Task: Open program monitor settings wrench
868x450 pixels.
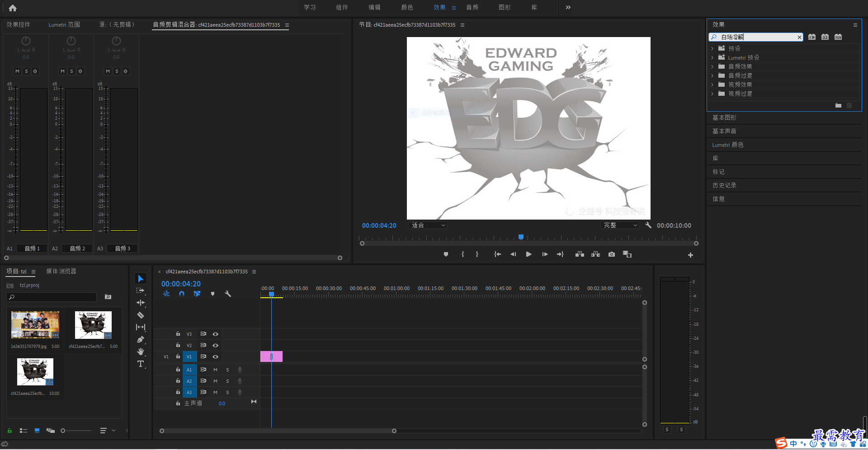Action: 648,225
